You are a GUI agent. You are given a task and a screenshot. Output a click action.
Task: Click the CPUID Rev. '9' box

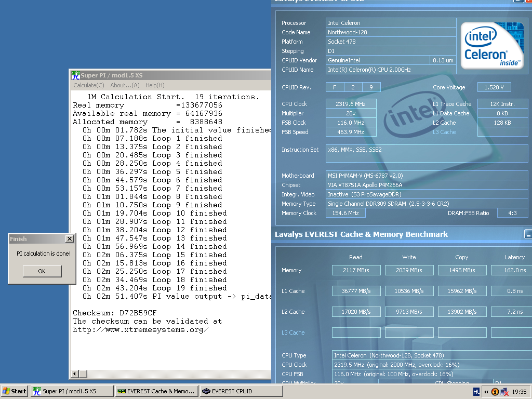tap(371, 87)
